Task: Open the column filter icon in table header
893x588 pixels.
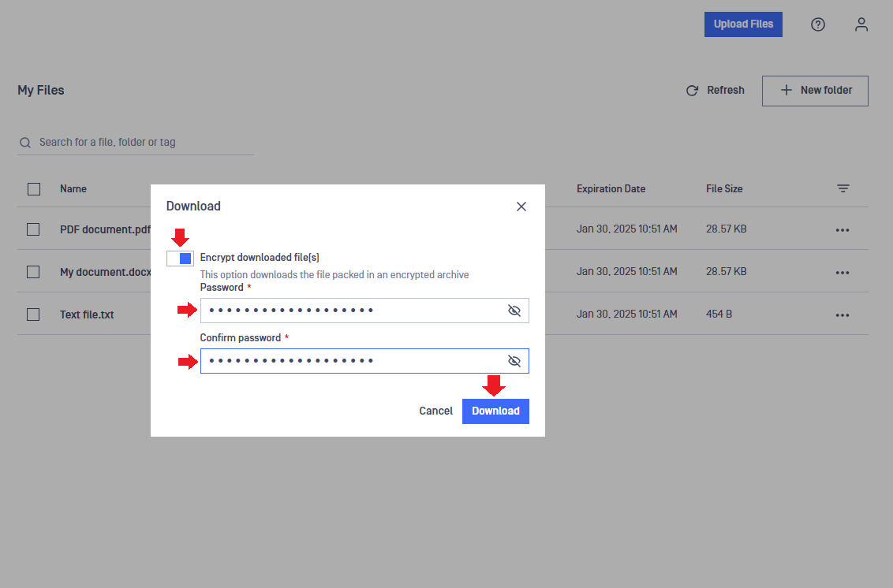Action: [x=843, y=188]
